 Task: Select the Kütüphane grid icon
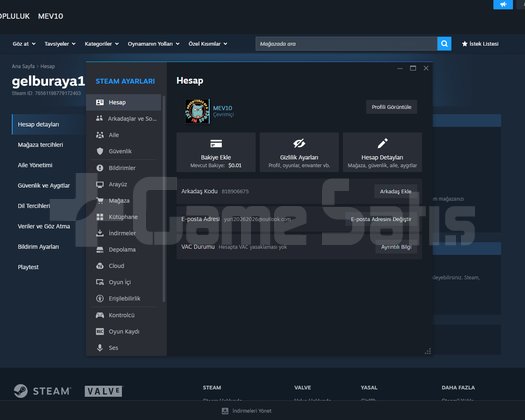[100, 217]
